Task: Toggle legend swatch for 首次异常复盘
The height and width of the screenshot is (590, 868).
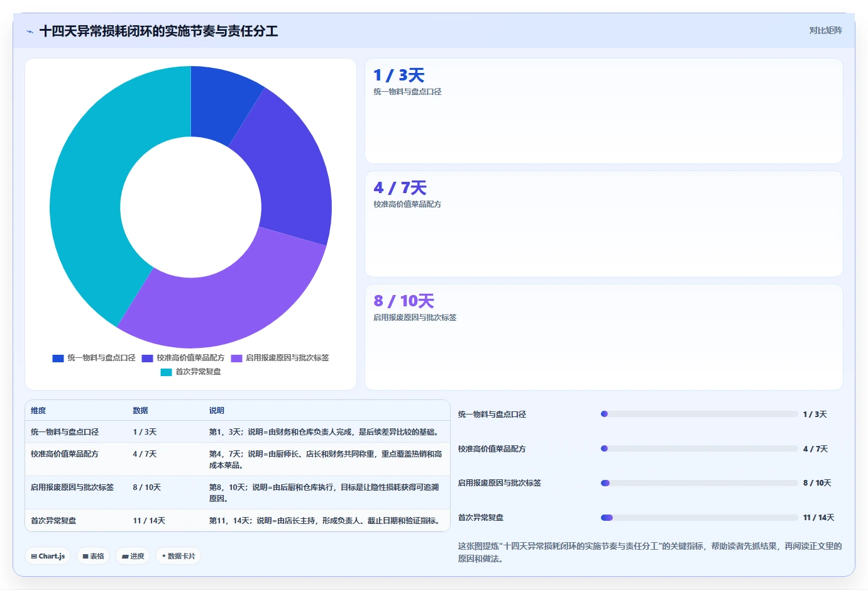Action: click(166, 372)
